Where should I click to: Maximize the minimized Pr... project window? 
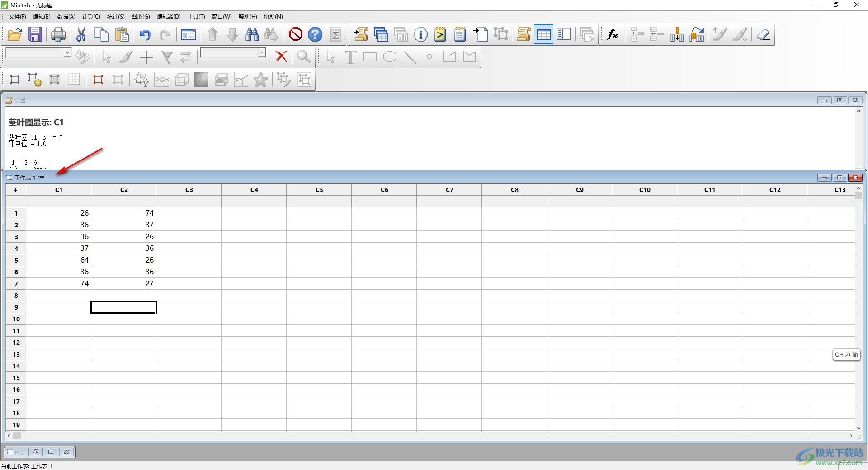pos(51,452)
